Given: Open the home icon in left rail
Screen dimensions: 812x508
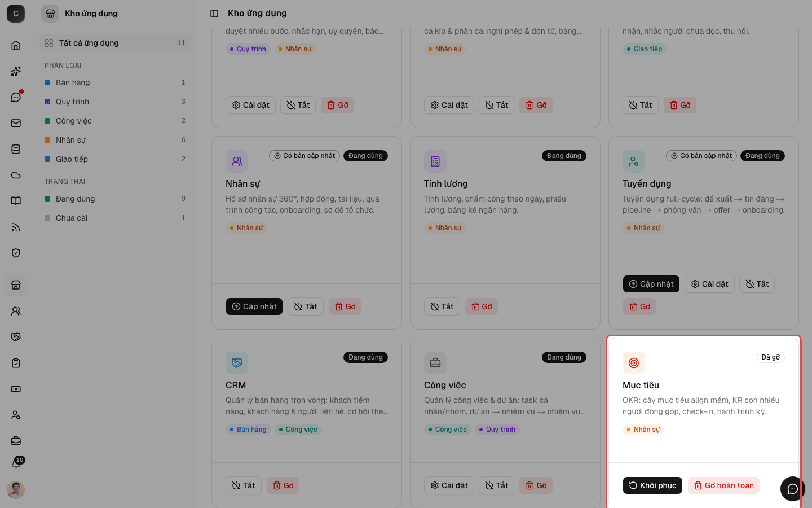Looking at the screenshot, I should point(16,45).
